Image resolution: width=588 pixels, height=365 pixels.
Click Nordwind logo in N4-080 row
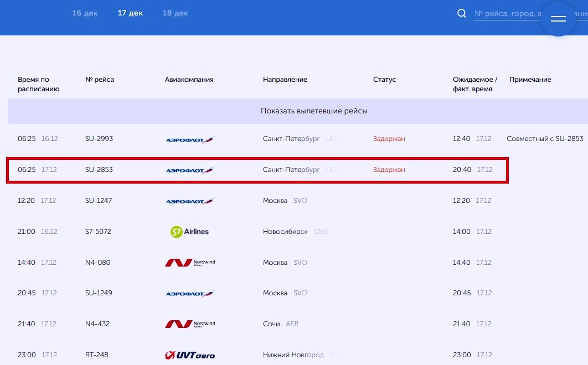pos(190,263)
